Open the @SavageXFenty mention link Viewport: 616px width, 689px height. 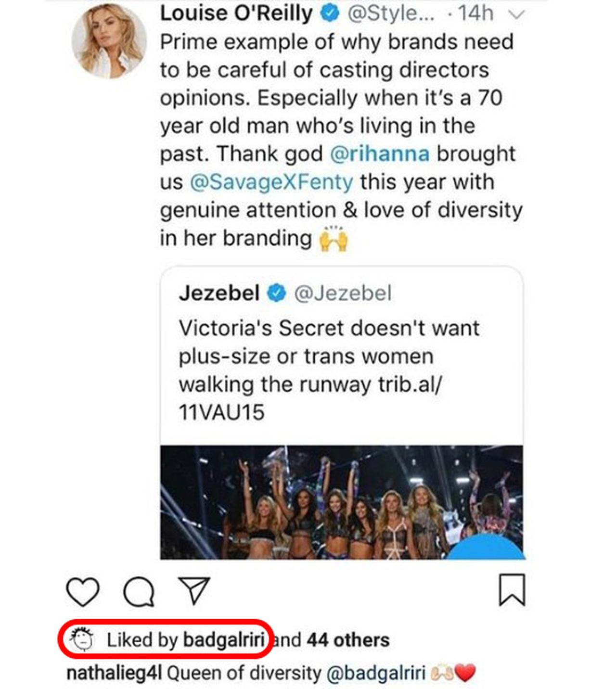271,182
